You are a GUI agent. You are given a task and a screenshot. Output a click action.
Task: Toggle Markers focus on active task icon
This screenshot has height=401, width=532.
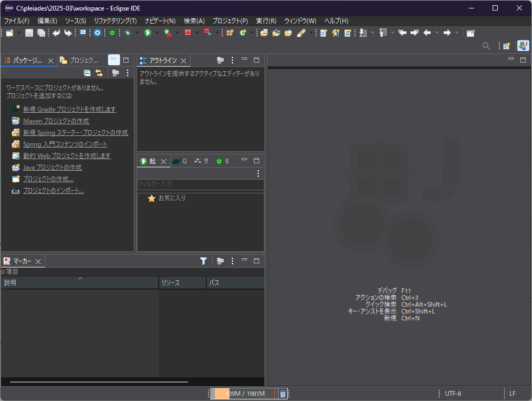click(x=220, y=261)
